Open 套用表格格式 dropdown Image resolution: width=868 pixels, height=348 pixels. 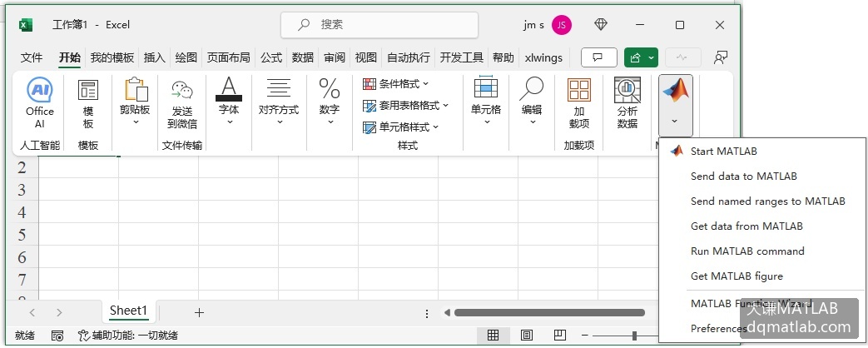click(406, 105)
